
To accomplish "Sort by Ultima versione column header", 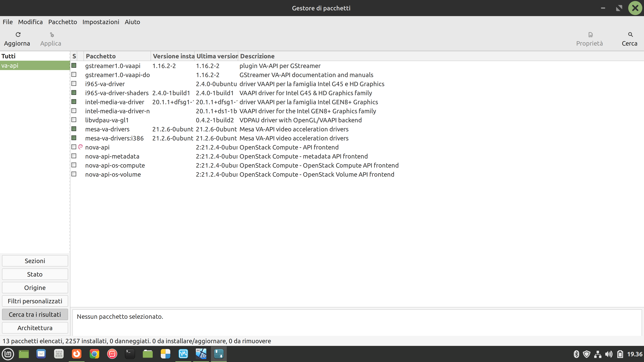I will pyautogui.click(x=217, y=56).
